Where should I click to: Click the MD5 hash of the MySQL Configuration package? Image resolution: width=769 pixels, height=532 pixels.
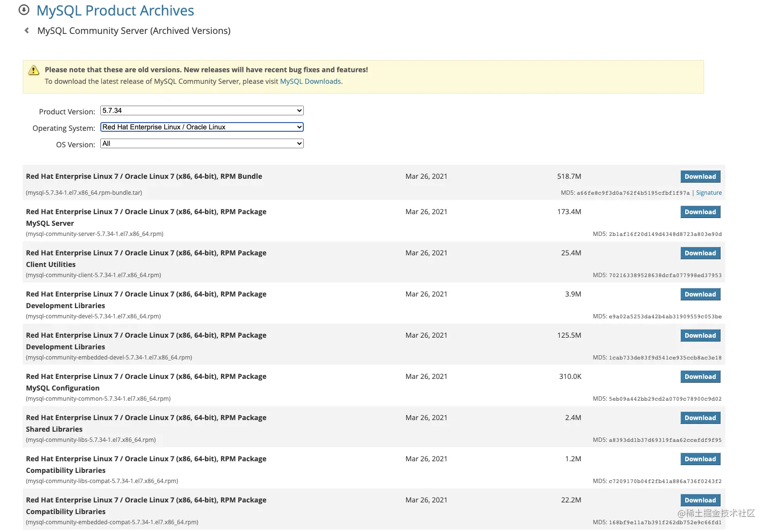pyautogui.click(x=665, y=399)
